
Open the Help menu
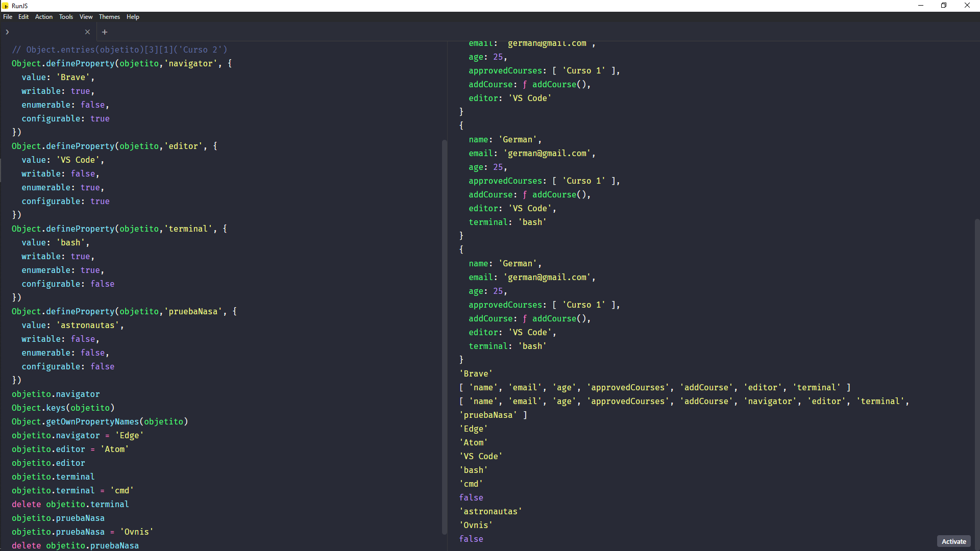pos(133,17)
